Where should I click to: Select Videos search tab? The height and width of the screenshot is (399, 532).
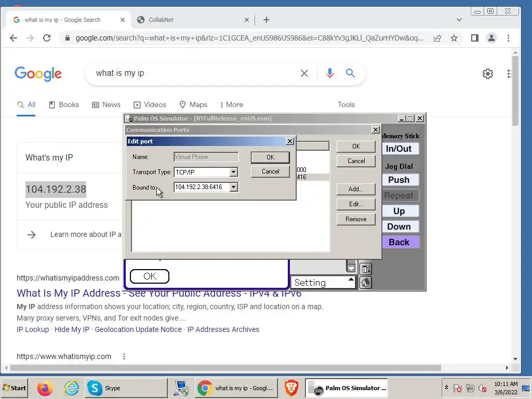(x=150, y=104)
